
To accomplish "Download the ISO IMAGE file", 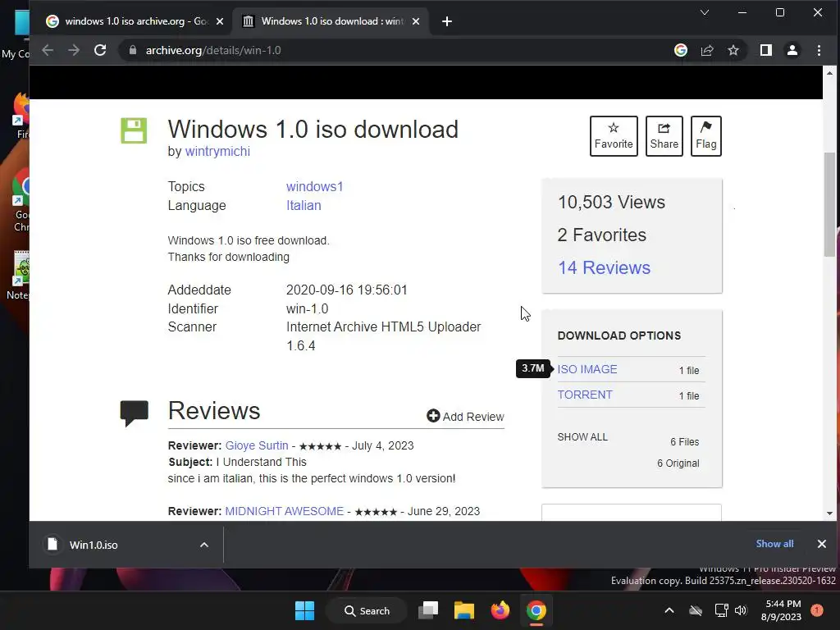I will tap(587, 369).
